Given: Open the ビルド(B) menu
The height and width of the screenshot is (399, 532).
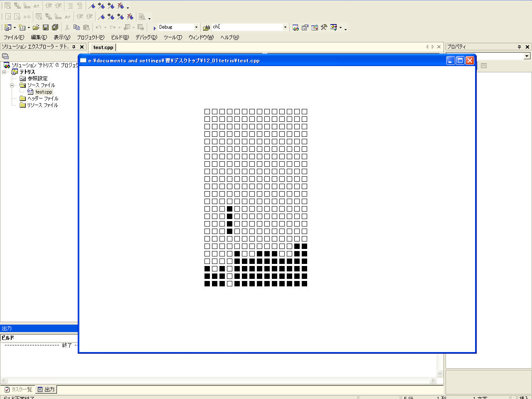Looking at the screenshot, I should (120, 37).
